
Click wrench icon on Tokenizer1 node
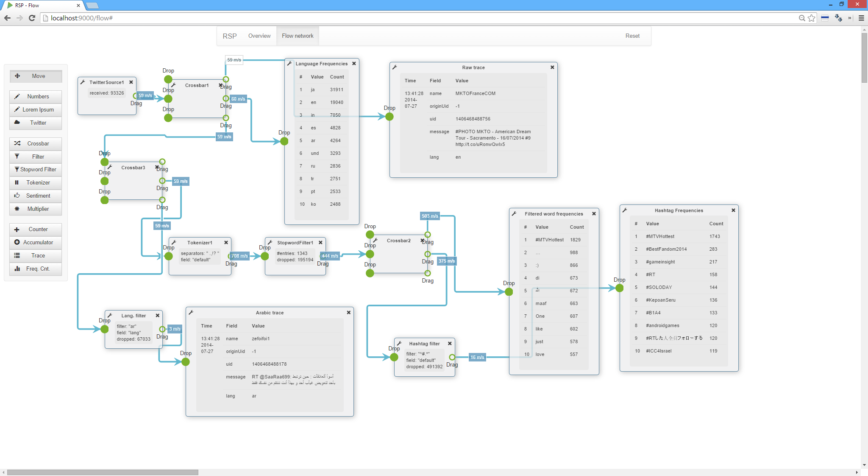click(174, 243)
